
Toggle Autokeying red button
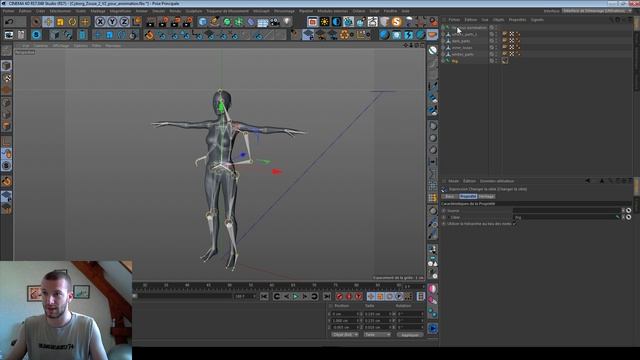click(x=349, y=296)
